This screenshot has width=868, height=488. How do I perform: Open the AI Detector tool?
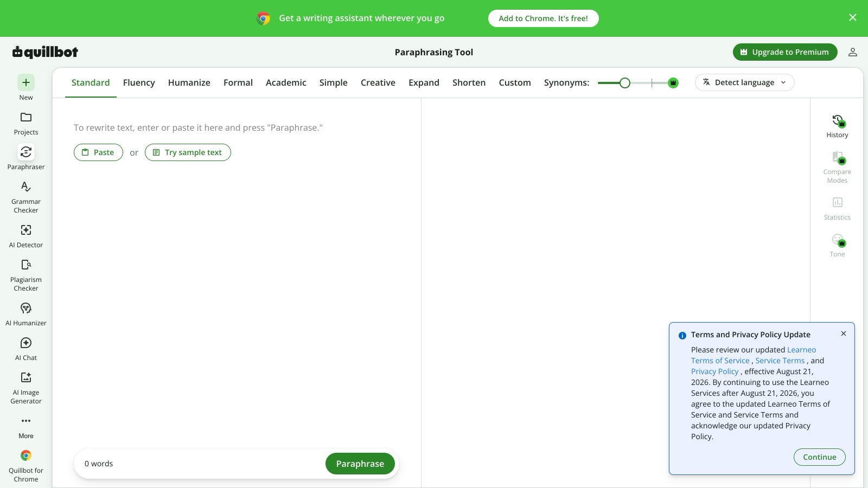[26, 236]
